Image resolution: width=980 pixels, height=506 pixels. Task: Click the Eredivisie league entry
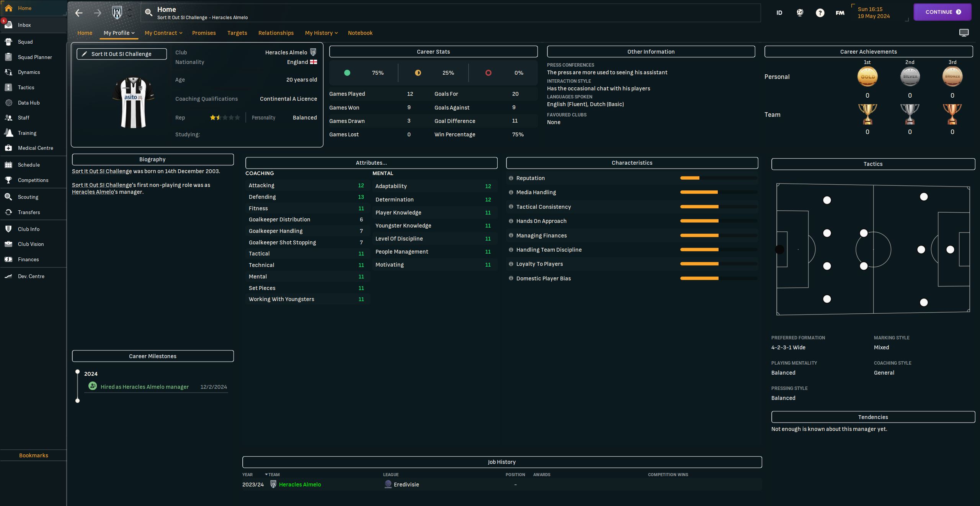coord(406,485)
